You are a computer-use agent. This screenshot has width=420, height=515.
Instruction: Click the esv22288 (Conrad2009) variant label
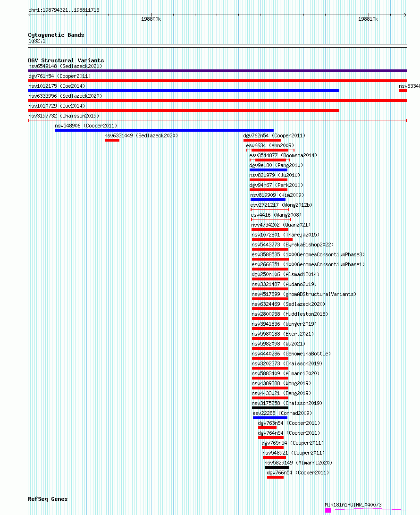click(x=282, y=413)
